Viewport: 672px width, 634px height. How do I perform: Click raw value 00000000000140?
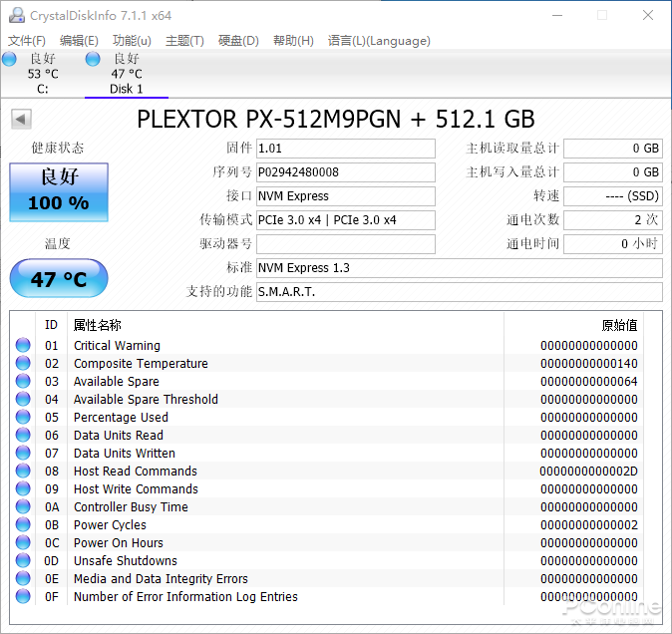[x=589, y=363]
